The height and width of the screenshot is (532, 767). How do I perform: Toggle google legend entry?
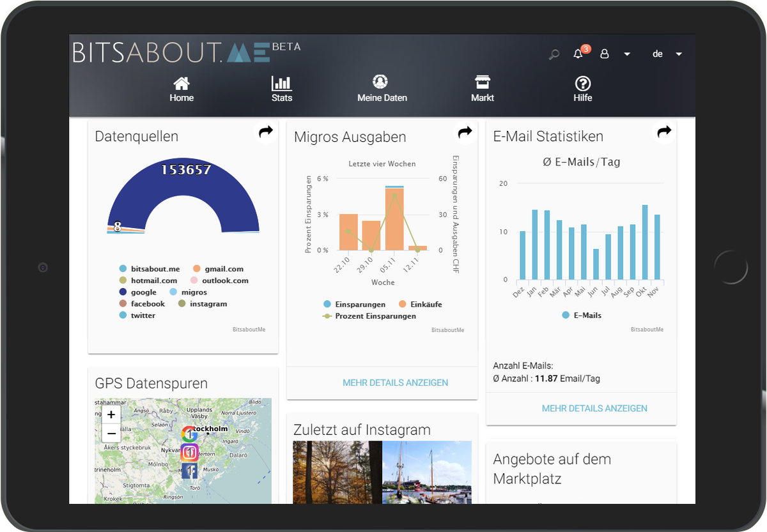[x=138, y=292]
